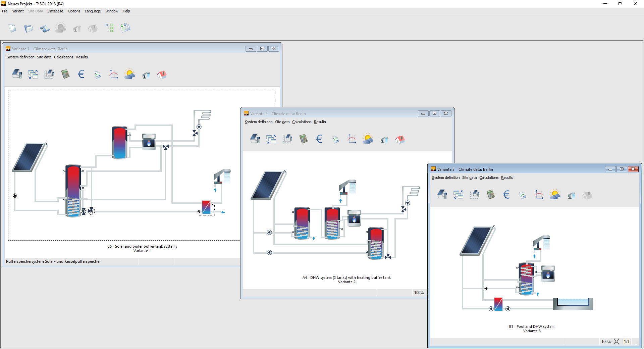Click the variant tree icon in main toolbar
644x349 pixels.
(x=109, y=28)
